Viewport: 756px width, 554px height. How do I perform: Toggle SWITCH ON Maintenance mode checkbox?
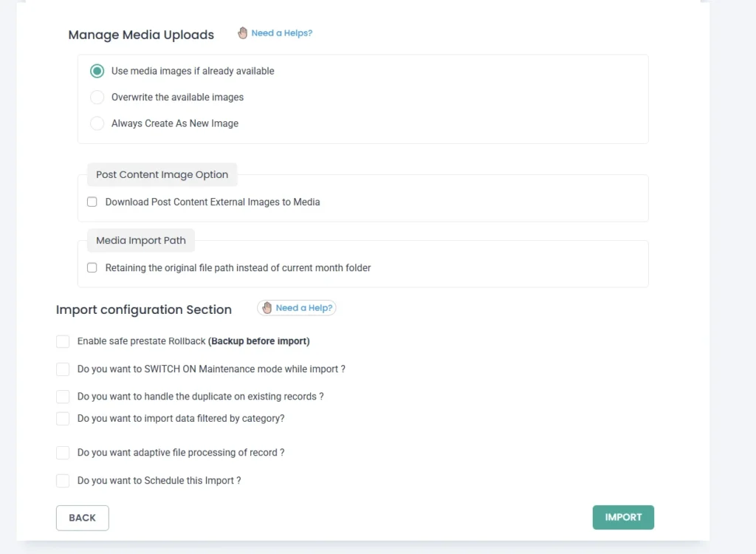(x=63, y=369)
